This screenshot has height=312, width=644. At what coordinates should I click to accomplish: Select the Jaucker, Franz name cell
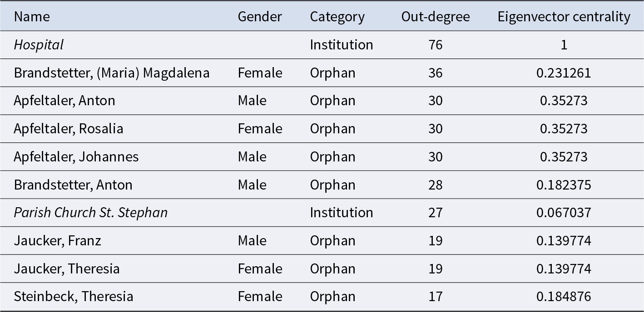click(58, 240)
